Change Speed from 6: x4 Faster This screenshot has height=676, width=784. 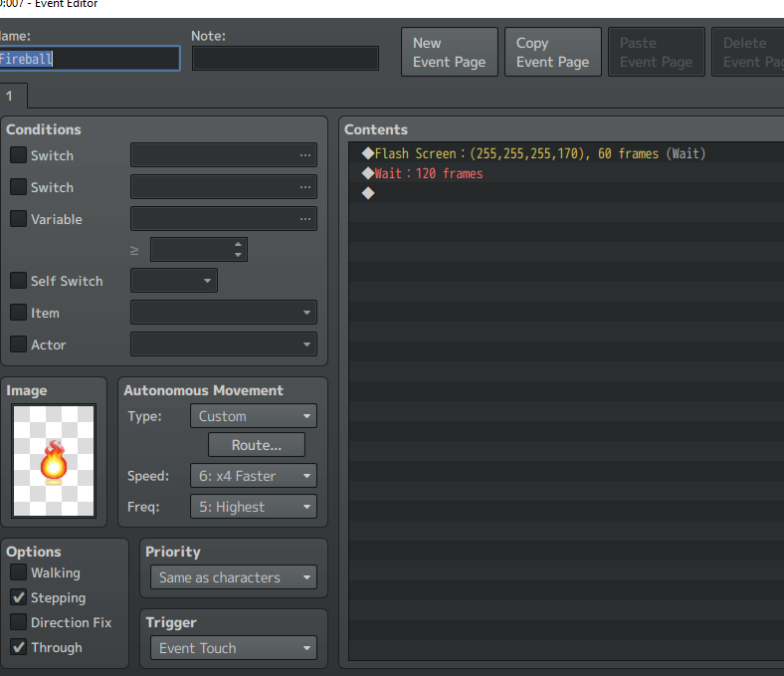(254, 476)
